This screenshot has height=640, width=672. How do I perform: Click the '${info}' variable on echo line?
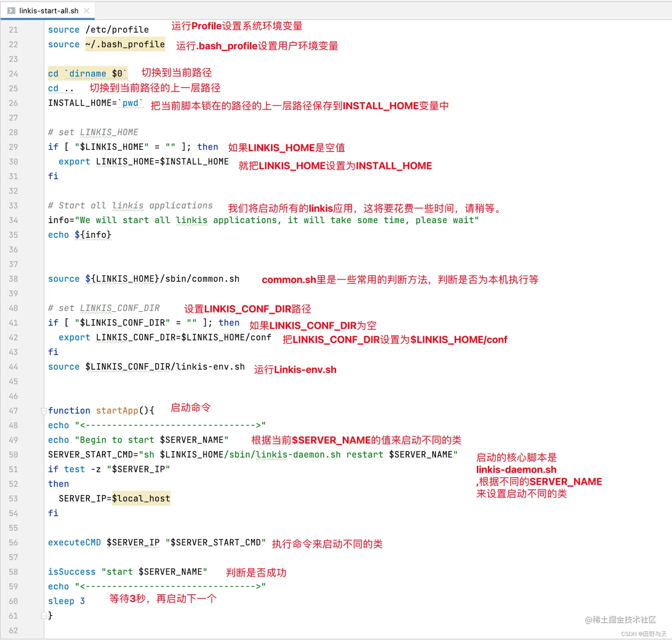coord(93,235)
